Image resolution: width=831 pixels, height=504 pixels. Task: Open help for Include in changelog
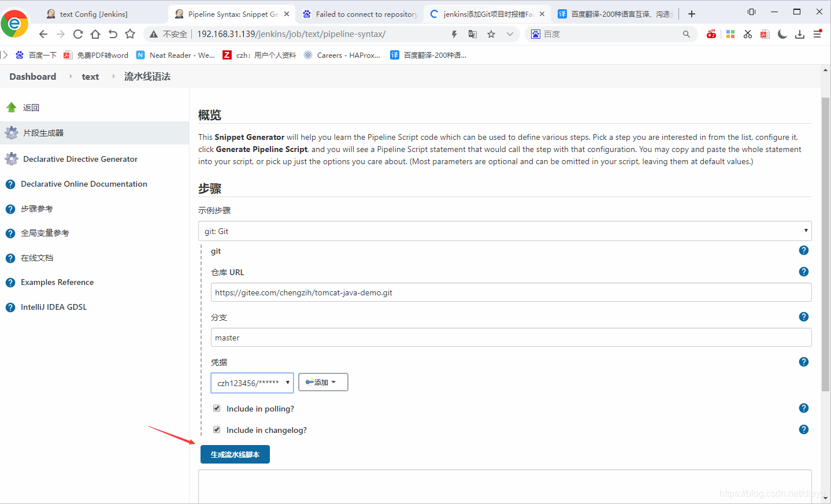tap(804, 429)
